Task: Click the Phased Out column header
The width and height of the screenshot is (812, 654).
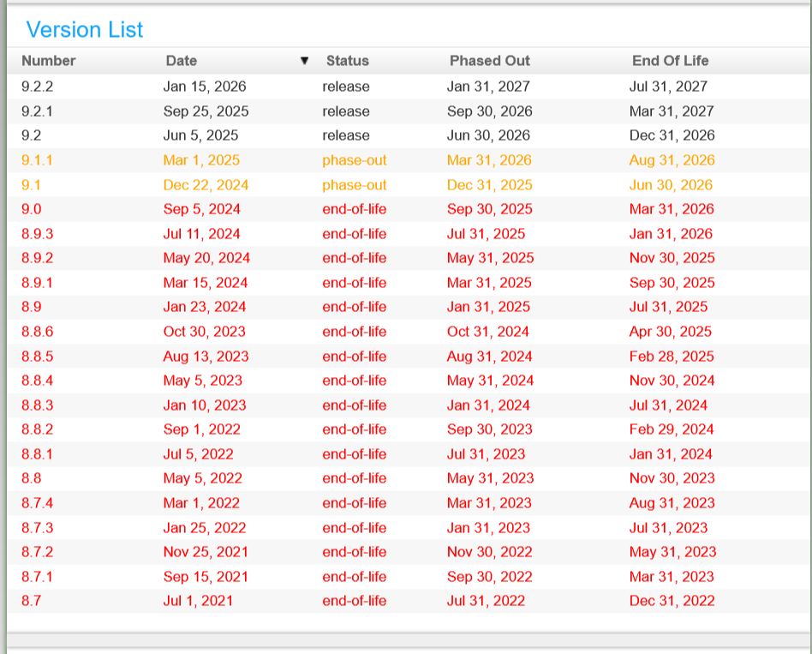Action: click(489, 61)
